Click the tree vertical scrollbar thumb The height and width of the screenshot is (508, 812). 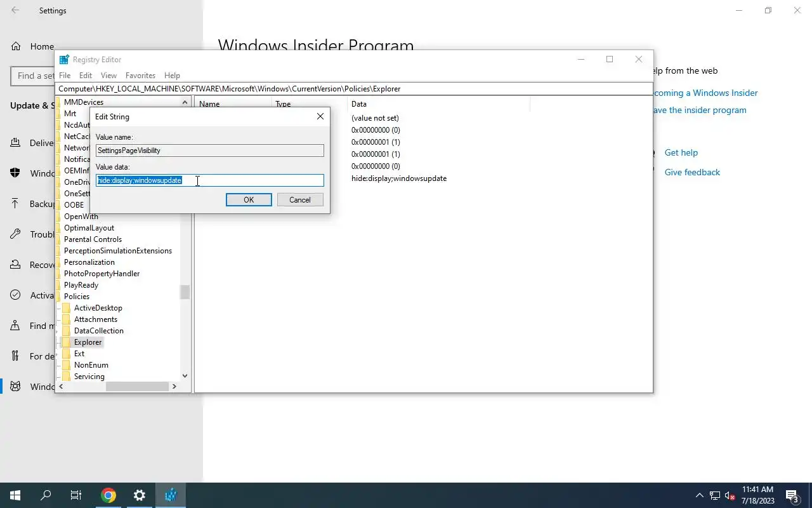[x=185, y=292]
